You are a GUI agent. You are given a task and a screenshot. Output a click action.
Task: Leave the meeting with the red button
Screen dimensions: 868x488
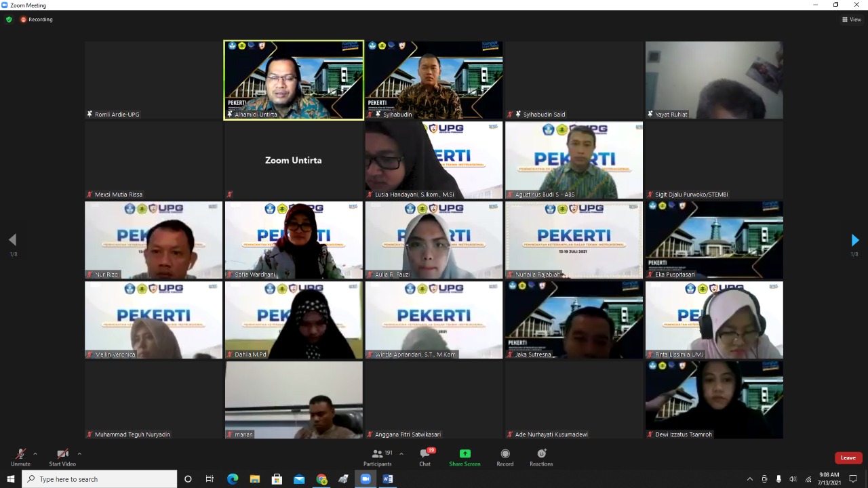(x=848, y=457)
